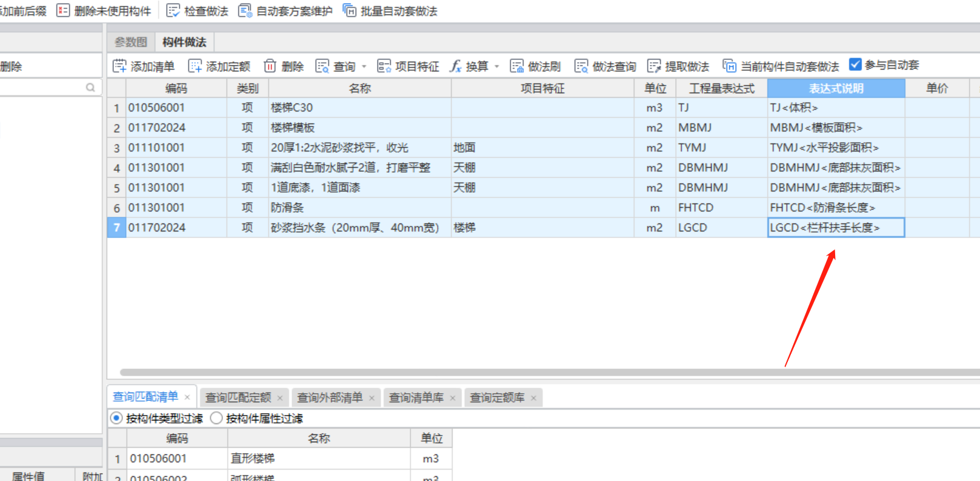This screenshot has height=481, width=980.
Task: Click the 添加定额 icon
Action: (195, 66)
